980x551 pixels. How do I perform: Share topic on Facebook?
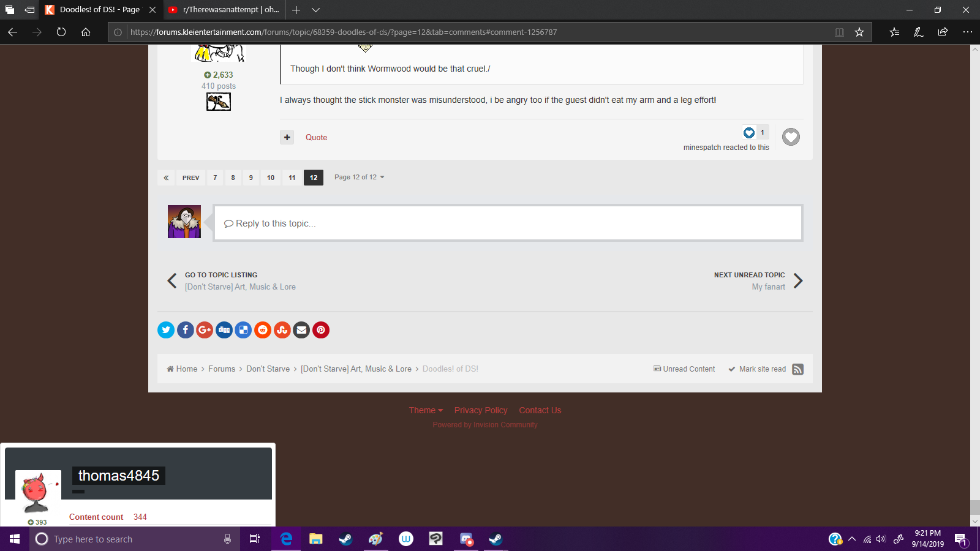coord(186,330)
